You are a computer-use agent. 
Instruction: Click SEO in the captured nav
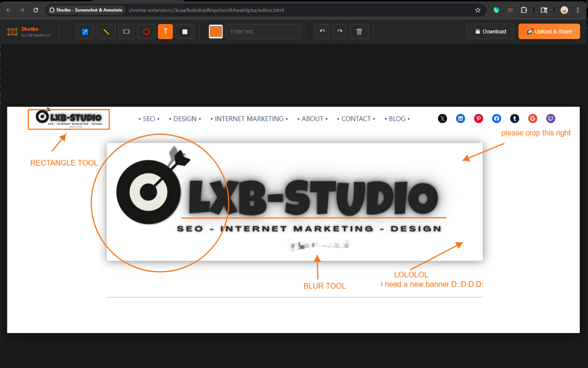click(149, 119)
